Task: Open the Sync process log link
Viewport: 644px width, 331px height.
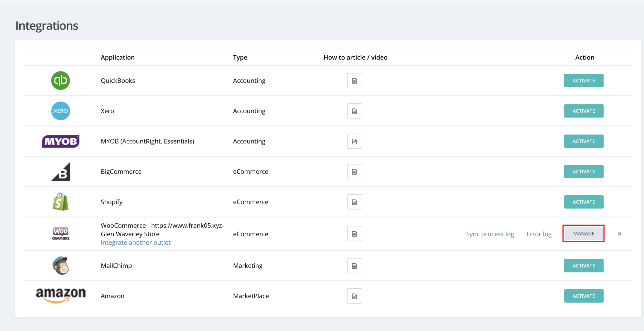Action: coord(490,234)
